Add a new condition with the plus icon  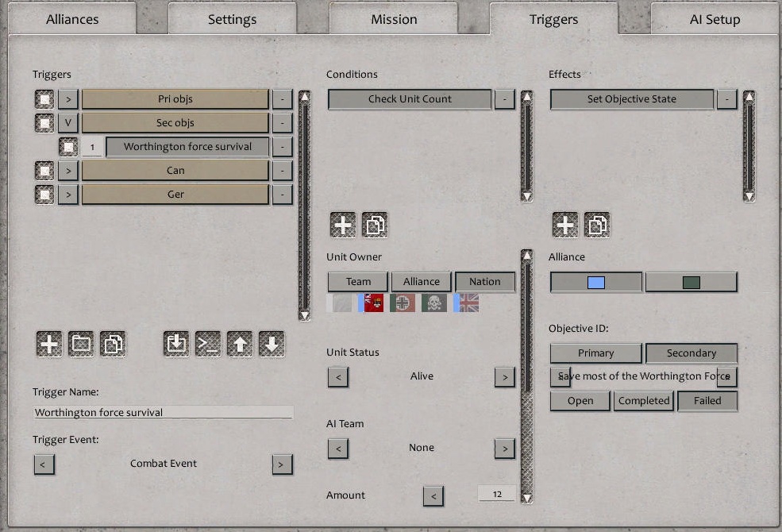point(342,225)
